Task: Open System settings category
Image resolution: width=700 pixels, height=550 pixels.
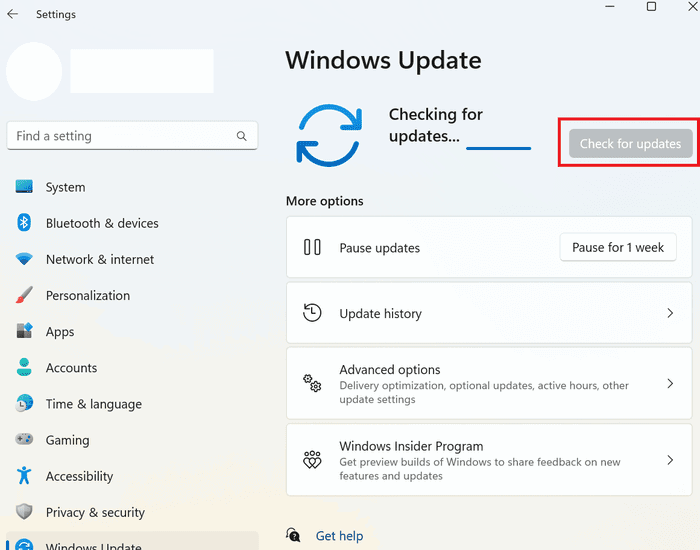Action: [x=66, y=187]
